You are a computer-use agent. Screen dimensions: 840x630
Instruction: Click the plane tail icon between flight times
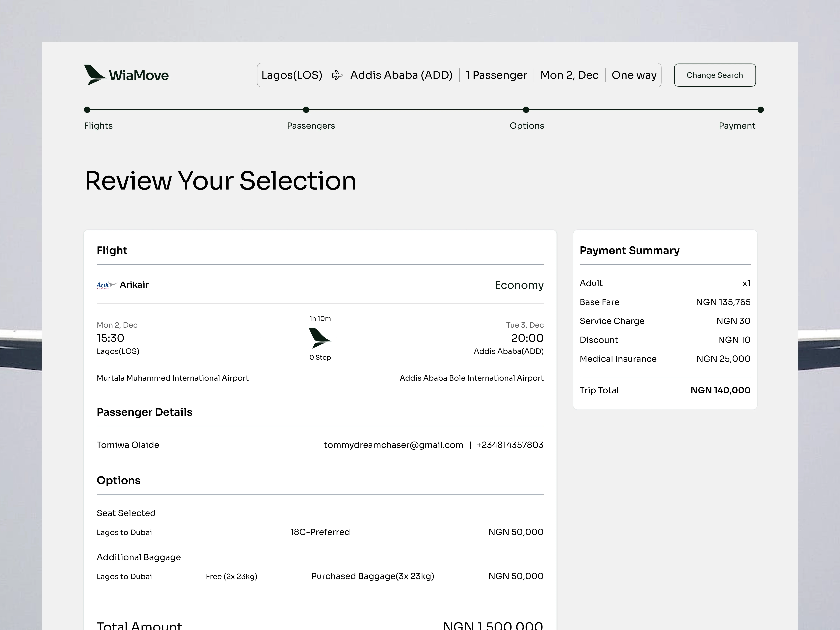point(320,338)
